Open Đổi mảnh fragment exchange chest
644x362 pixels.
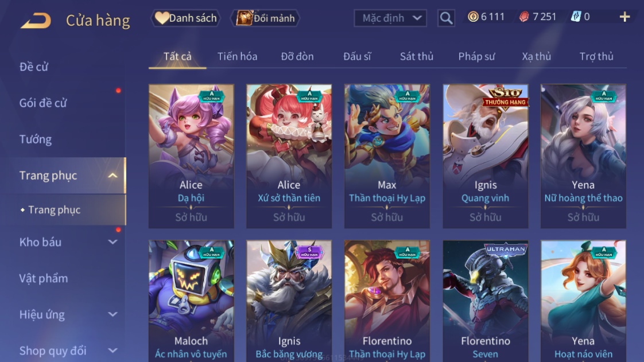pos(266,18)
